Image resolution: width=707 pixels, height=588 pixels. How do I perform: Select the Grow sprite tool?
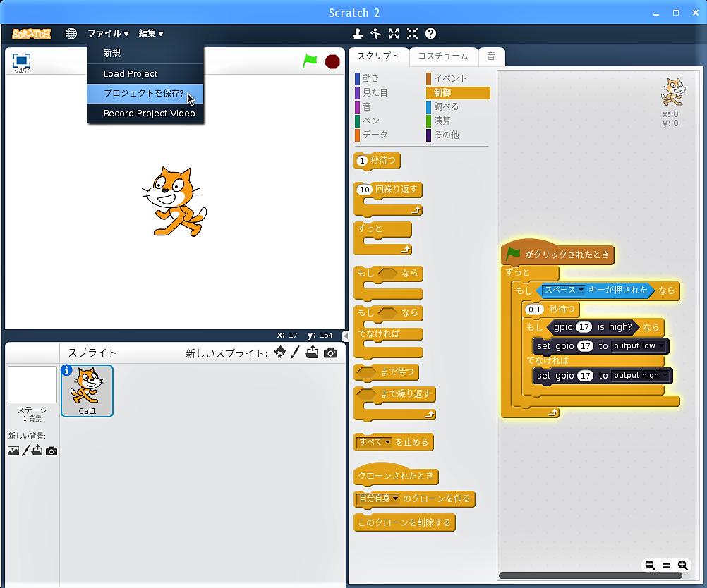pos(394,33)
